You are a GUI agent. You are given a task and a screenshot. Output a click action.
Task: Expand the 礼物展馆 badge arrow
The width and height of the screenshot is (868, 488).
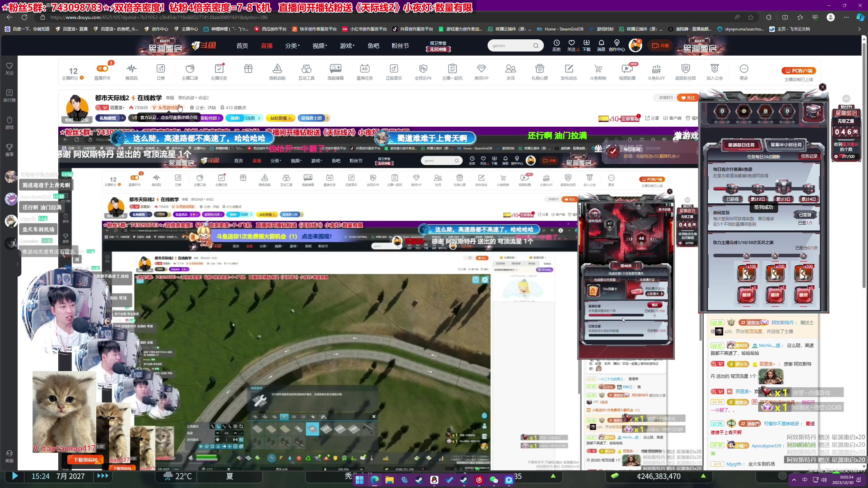(x=122, y=118)
